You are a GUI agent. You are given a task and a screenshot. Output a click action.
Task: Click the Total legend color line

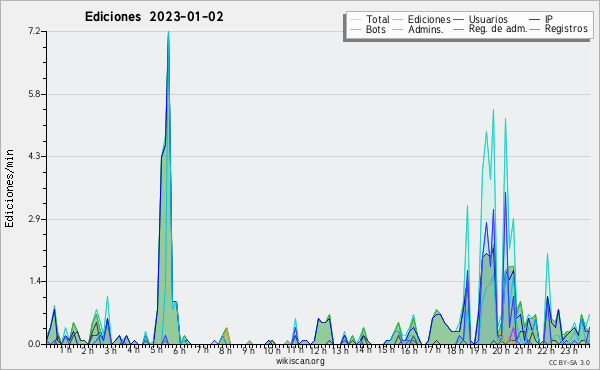pos(356,20)
